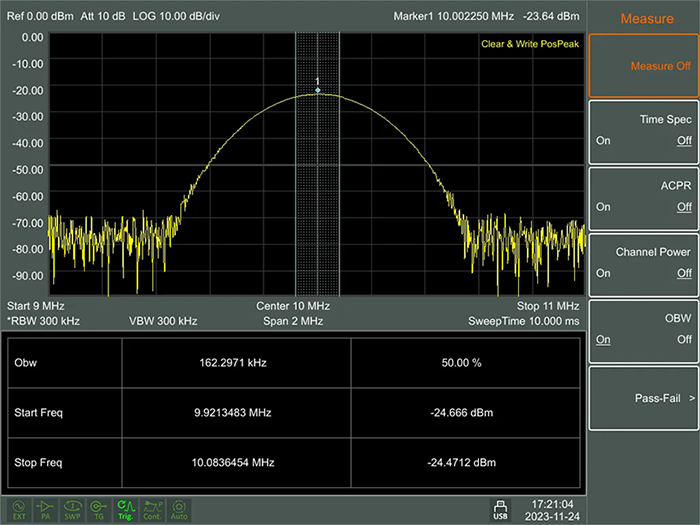Screen dimensions: 700x525
Task: Click the Cont. continuous status icon
Action: click(152, 510)
